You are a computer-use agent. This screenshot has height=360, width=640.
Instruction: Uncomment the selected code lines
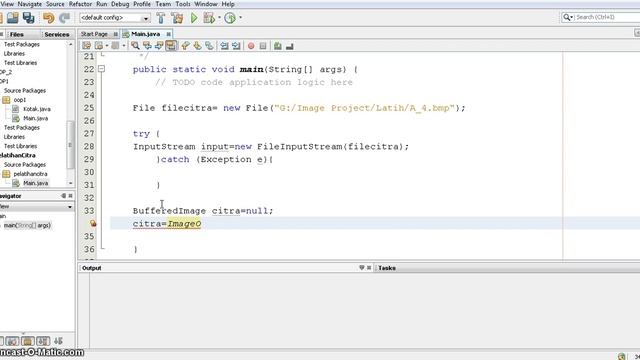click(x=290, y=46)
